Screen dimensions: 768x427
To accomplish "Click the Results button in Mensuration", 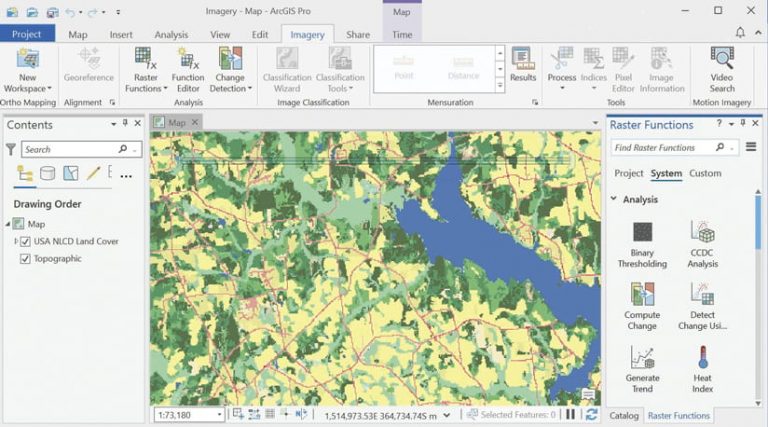I will pos(523,64).
